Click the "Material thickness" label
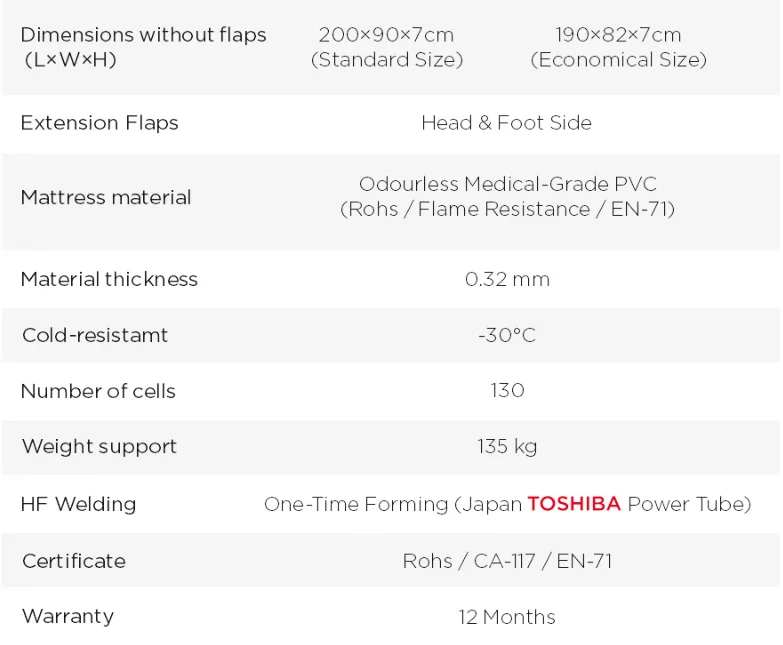This screenshot has height=645, width=783. pos(109,279)
